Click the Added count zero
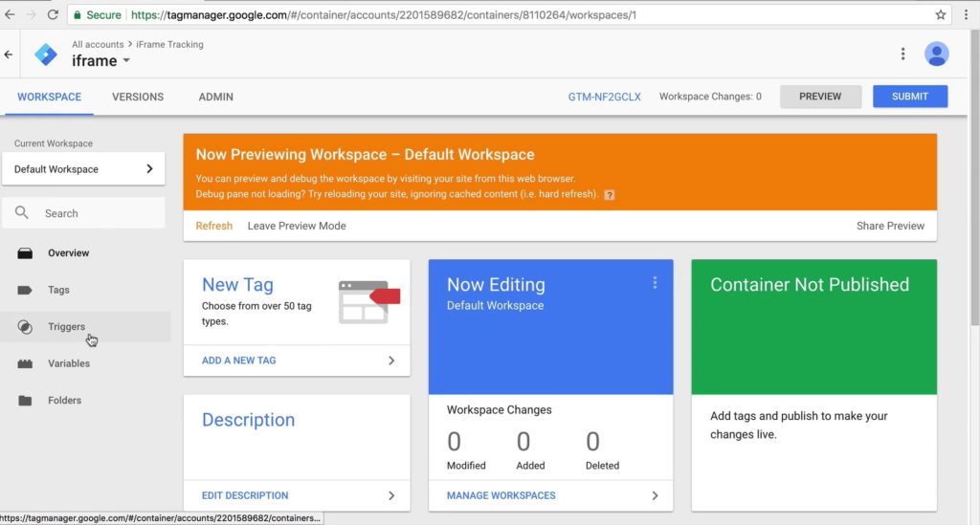Viewport: 980px width, 525px height. tap(523, 442)
